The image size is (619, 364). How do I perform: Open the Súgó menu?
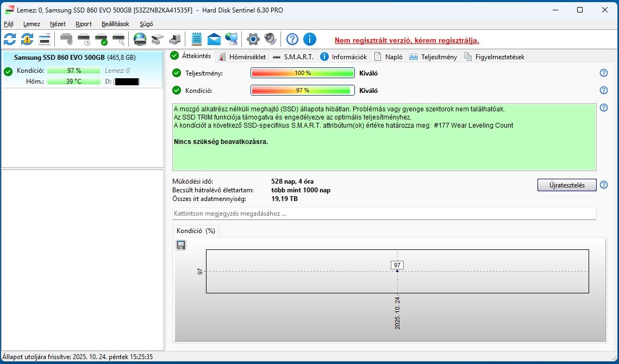[x=146, y=24]
